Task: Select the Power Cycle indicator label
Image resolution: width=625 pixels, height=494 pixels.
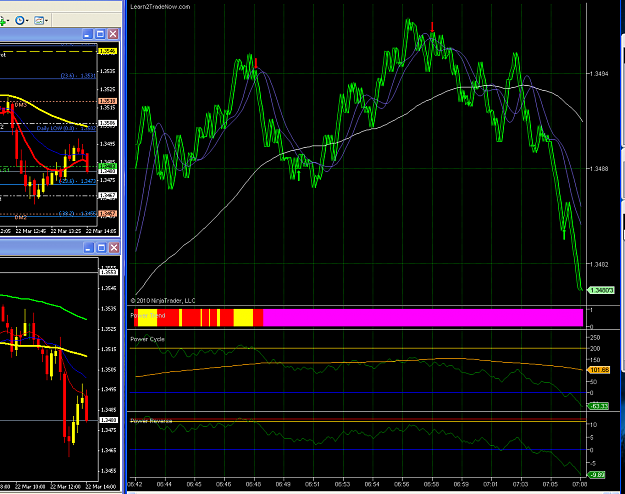Action: tap(147, 339)
